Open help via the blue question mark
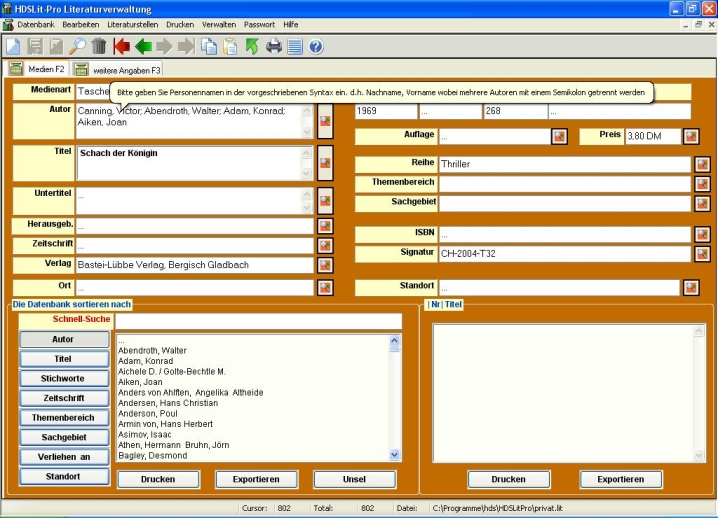The image size is (718, 518). 316,46
